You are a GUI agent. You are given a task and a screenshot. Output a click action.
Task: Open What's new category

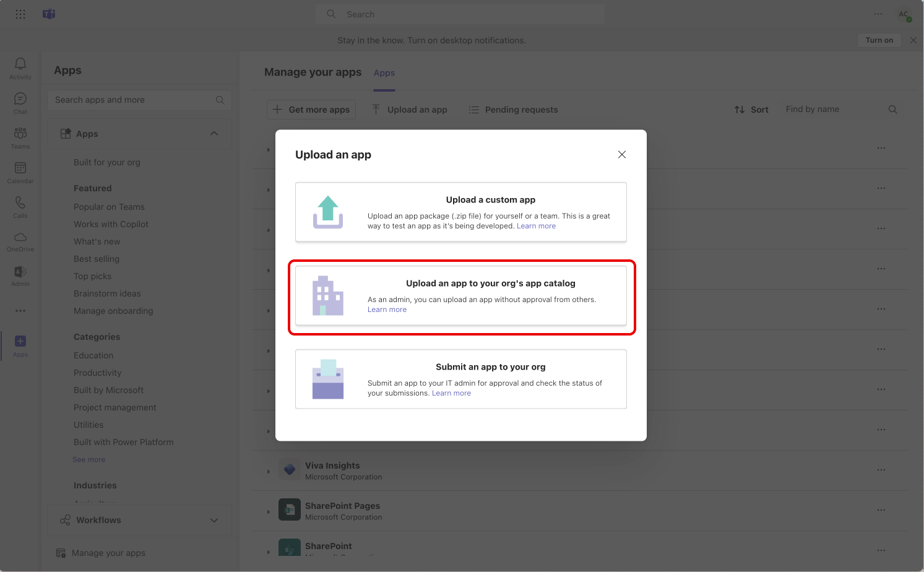coord(97,241)
